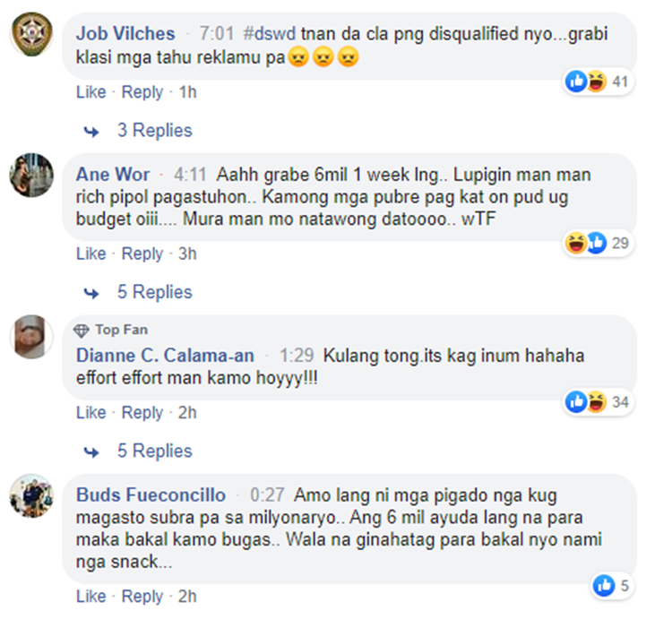The image size is (672, 619).
Task: Open Job Vilches profile picture
Action: tap(31, 34)
